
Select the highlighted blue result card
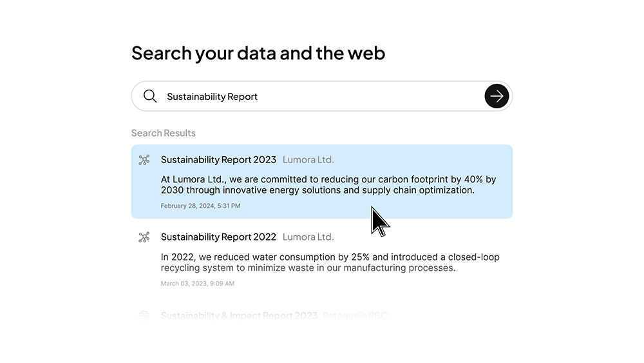tap(321, 181)
